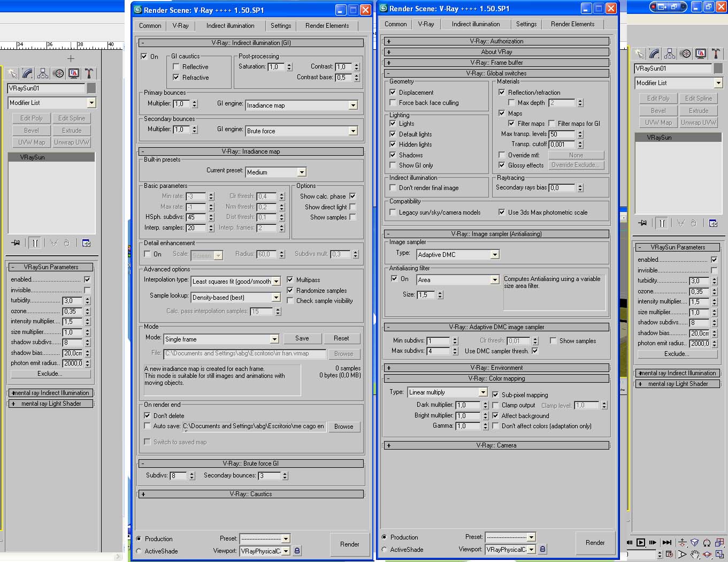Open the Hierarchy tab in the left command panel

(43, 73)
